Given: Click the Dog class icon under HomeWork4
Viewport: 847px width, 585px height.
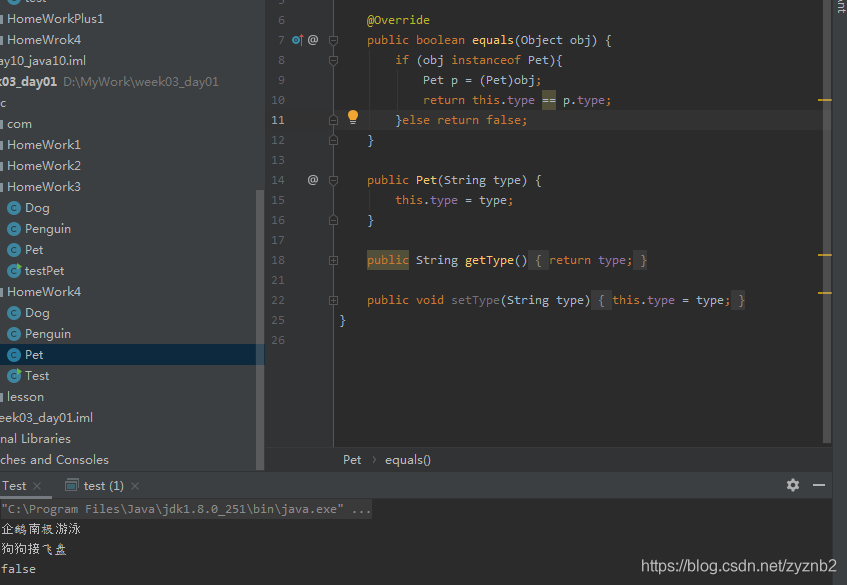Looking at the screenshot, I should pos(14,313).
